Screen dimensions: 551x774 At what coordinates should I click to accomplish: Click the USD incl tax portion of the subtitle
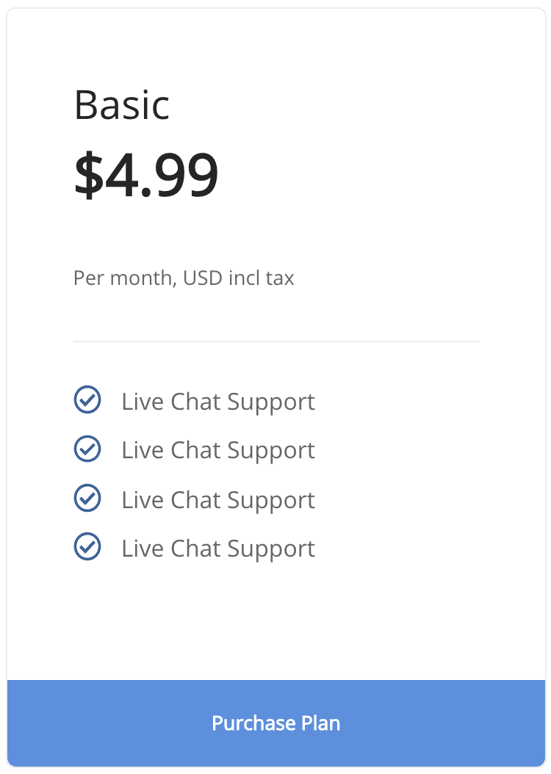[x=238, y=278]
